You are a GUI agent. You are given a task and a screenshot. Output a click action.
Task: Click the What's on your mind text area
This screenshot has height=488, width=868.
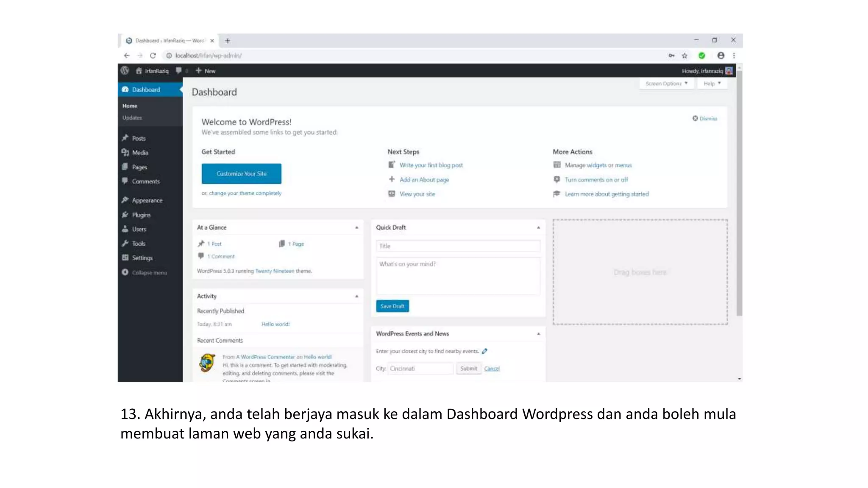click(x=458, y=276)
